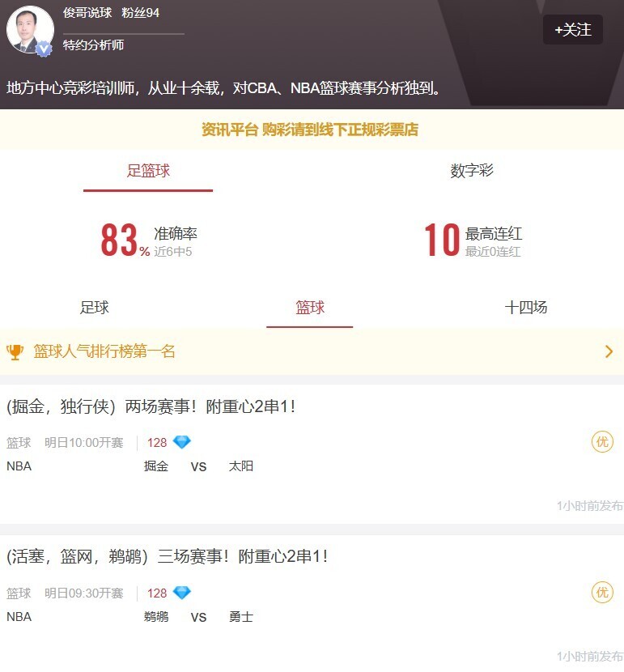
Task: Open the 掘金, 独行侠 two-match article
Action: pos(151,406)
